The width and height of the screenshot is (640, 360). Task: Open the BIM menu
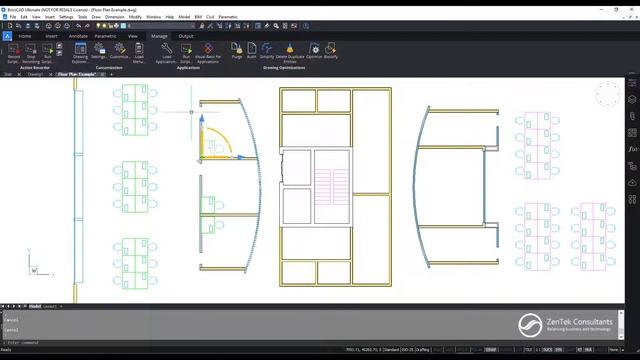tap(198, 17)
